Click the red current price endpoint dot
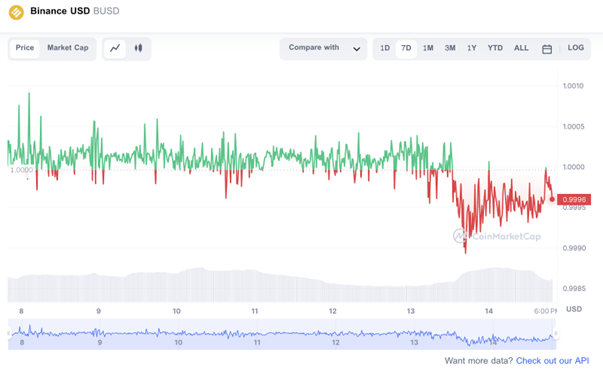The width and height of the screenshot is (603, 379). [552, 199]
